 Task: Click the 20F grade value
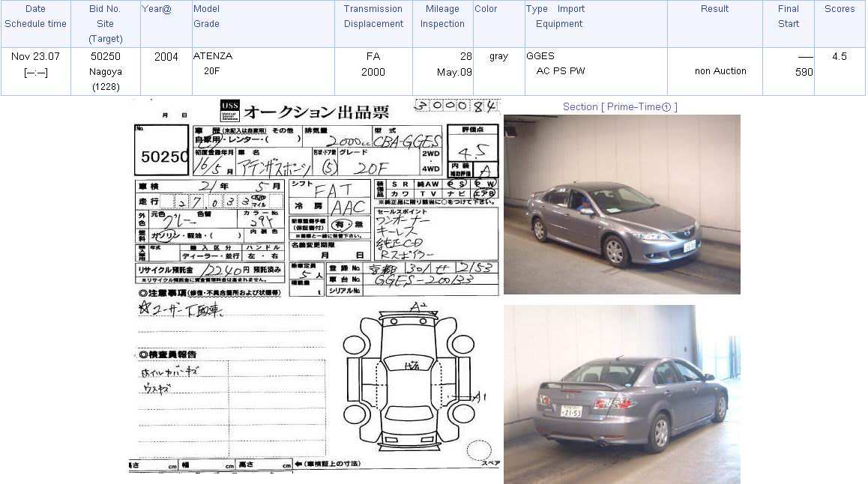point(211,71)
